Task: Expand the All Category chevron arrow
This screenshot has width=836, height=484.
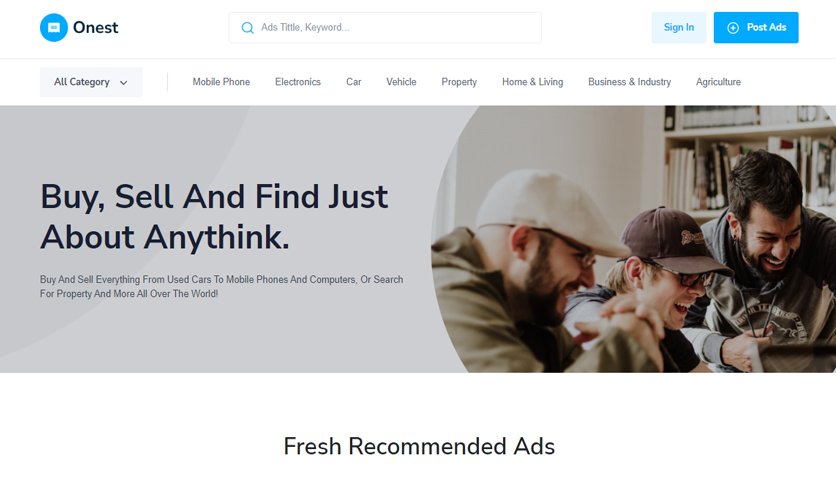Action: coord(124,83)
